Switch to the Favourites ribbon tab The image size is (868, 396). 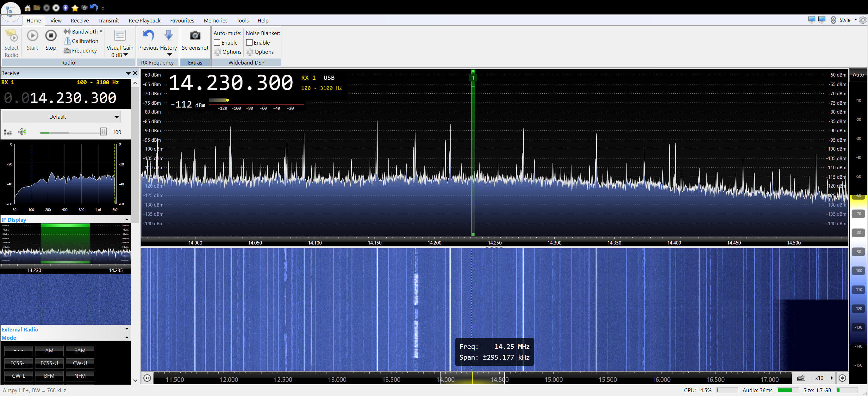pyautogui.click(x=182, y=21)
